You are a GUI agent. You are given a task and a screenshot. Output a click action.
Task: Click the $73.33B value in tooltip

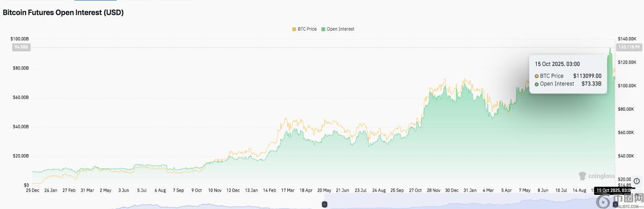(x=591, y=84)
